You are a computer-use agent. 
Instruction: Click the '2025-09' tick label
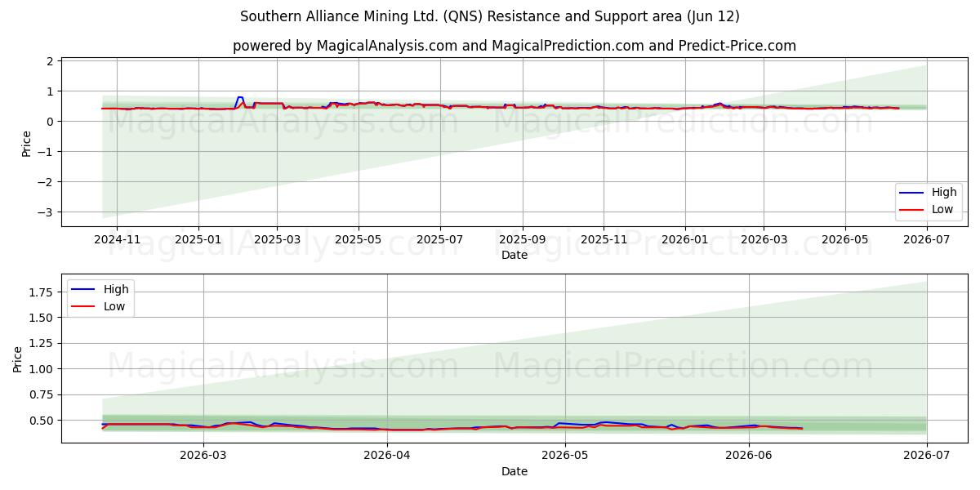pyautogui.click(x=522, y=239)
